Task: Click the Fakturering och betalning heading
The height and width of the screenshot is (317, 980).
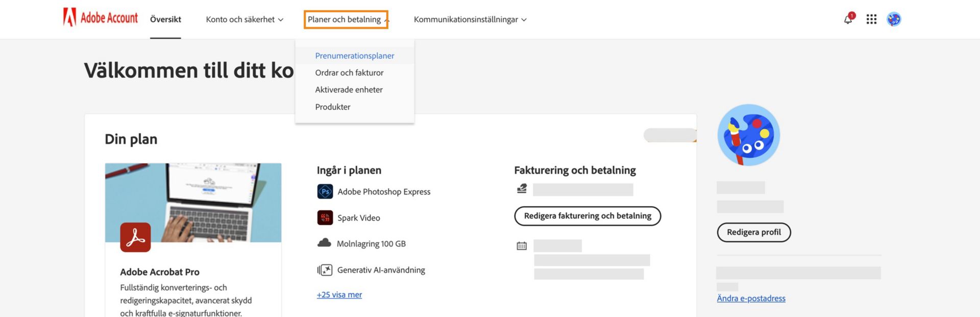Action: click(x=575, y=170)
